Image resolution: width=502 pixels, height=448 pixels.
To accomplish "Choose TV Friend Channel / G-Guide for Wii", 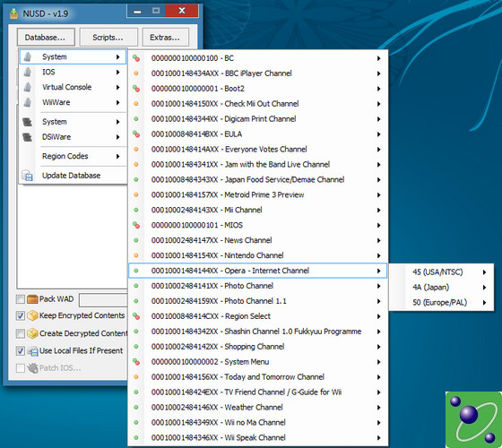I will 258,392.
